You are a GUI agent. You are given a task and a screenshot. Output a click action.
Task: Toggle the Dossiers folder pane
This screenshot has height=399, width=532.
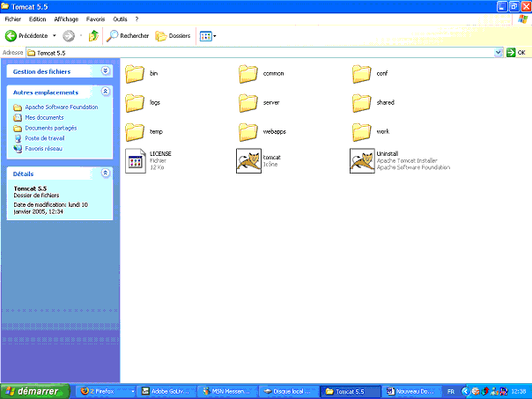coord(173,36)
